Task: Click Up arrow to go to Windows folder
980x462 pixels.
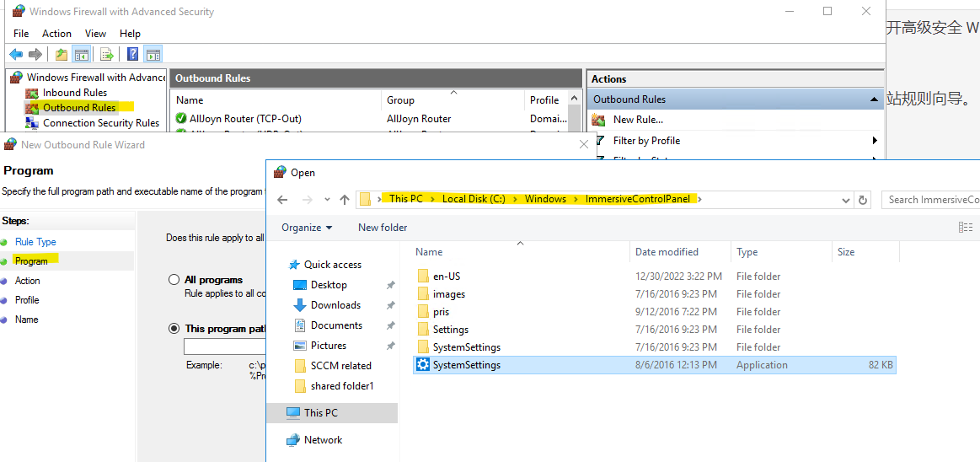Action: click(x=345, y=200)
